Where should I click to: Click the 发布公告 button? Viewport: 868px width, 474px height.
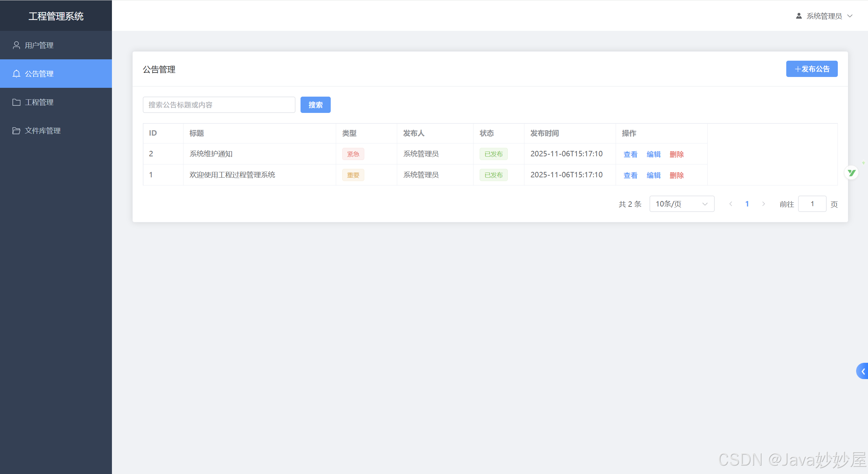click(x=812, y=69)
